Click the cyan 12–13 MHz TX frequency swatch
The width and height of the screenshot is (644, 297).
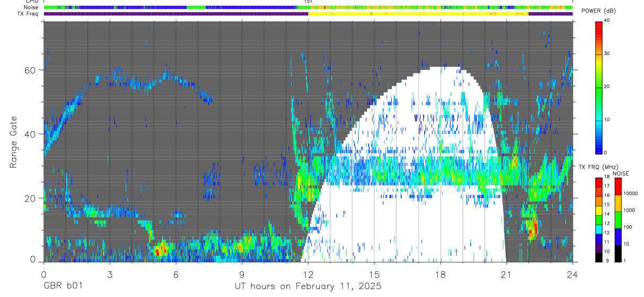tap(598, 229)
